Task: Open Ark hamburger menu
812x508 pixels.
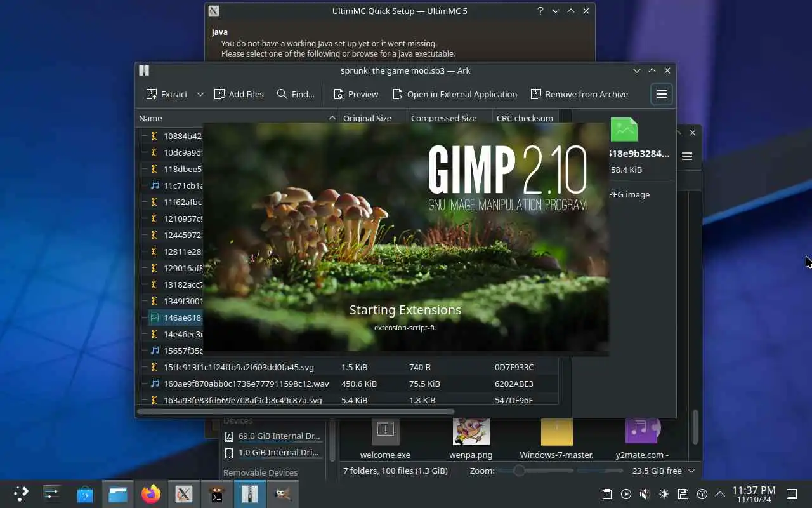Action: [x=661, y=94]
